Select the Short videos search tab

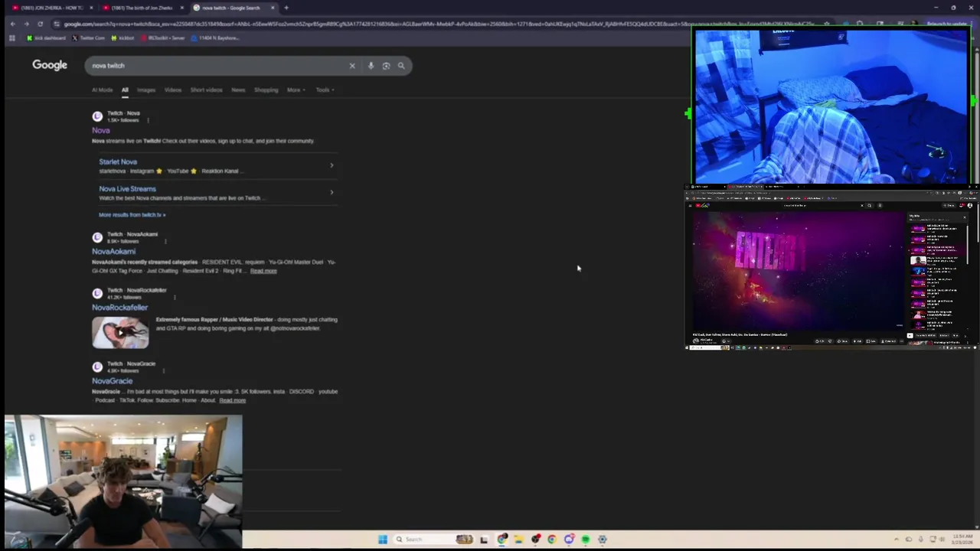coord(206,90)
